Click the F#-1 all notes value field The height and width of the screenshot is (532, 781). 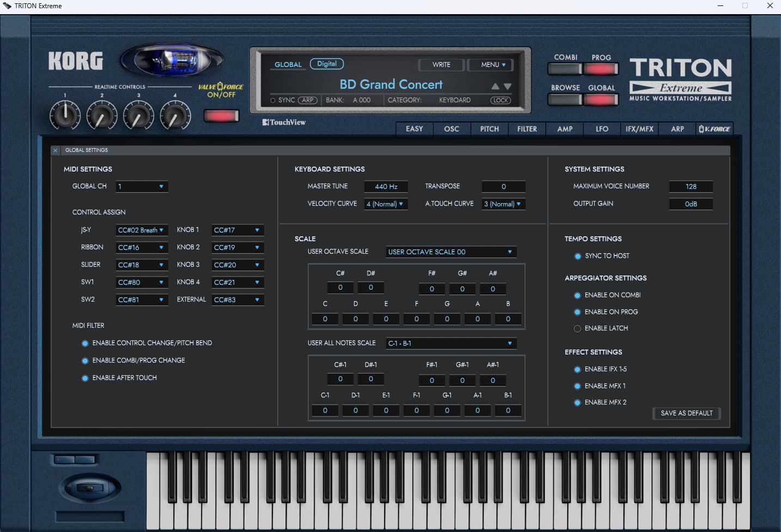tap(432, 380)
